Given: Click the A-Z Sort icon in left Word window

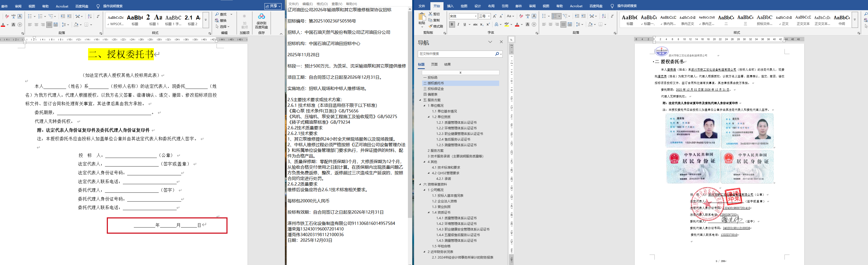Looking at the screenshot, I should [90, 16].
